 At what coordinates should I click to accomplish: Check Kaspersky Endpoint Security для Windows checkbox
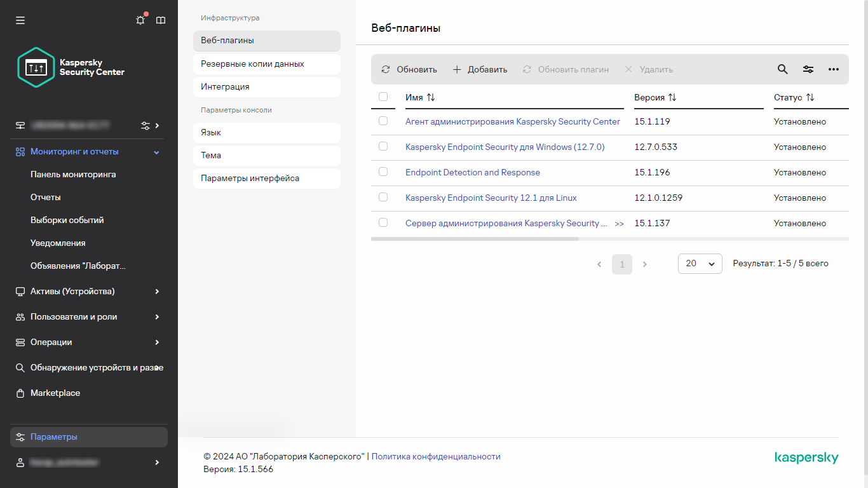pos(383,146)
